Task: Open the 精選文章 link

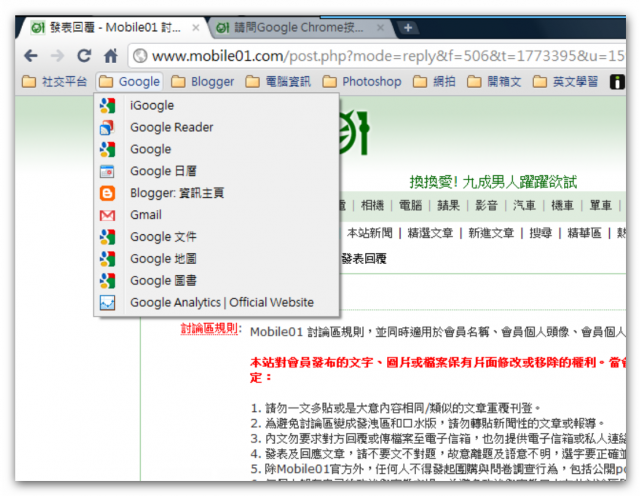Action: [430, 233]
